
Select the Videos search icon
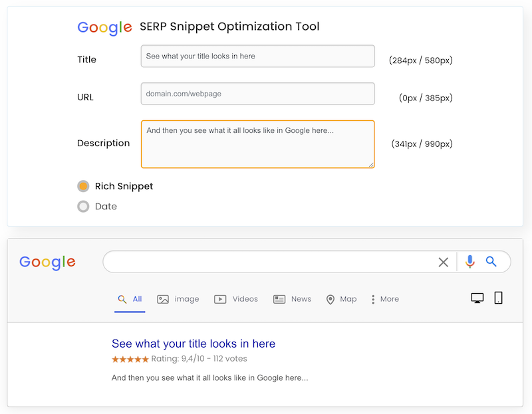click(219, 299)
